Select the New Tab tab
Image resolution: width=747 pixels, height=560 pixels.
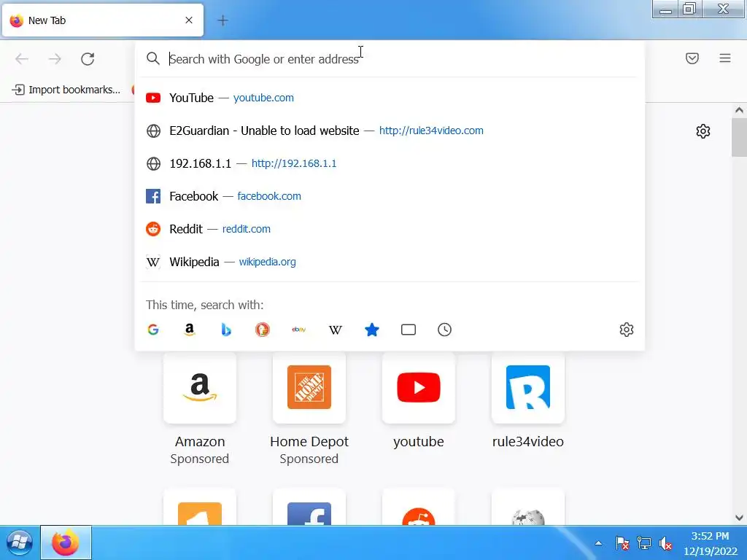103,20
